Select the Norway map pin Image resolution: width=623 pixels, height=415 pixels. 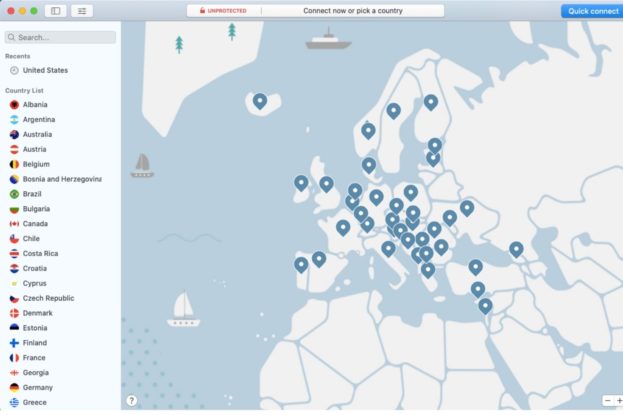(x=368, y=130)
